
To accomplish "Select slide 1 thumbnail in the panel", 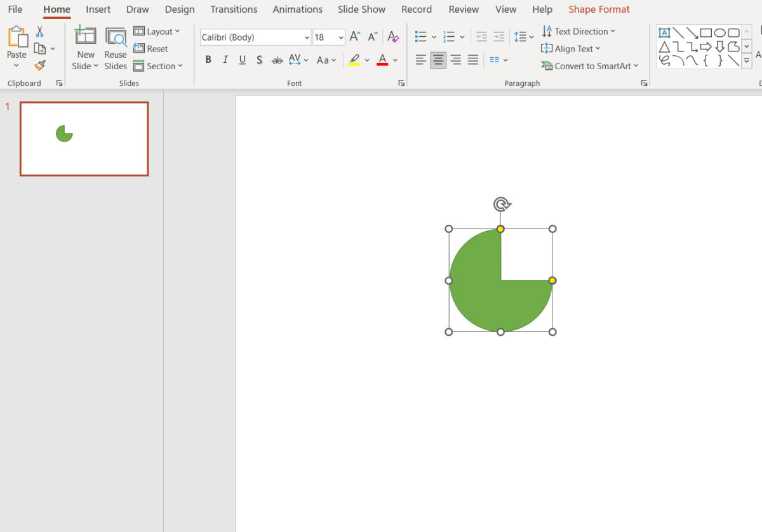I will click(84, 138).
